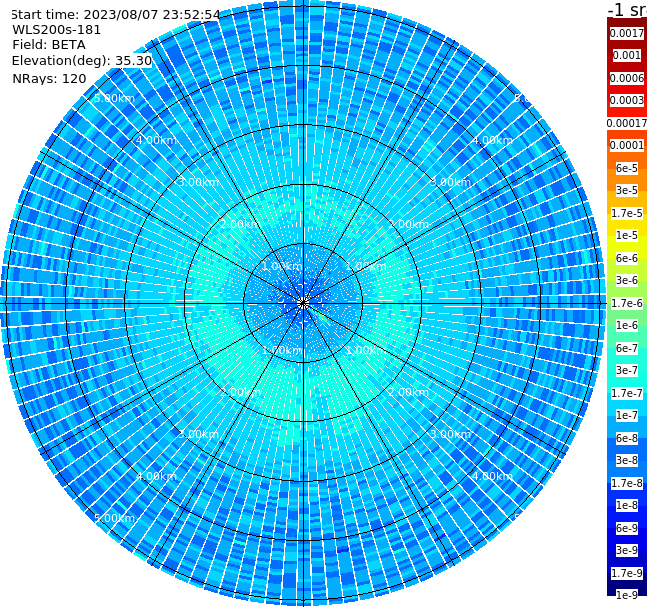Image resolution: width=647 pixels, height=607 pixels.
Task: Click the 0.00017 colorbar label
Action: click(x=627, y=123)
